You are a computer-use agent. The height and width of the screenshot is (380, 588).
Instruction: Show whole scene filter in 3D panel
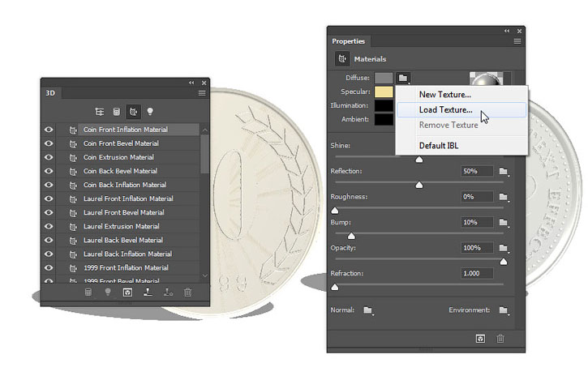click(100, 112)
